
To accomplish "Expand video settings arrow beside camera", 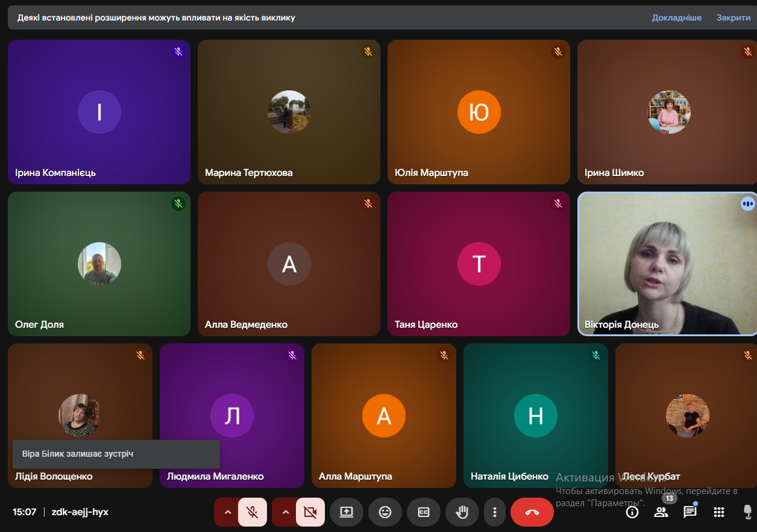I will [x=286, y=512].
